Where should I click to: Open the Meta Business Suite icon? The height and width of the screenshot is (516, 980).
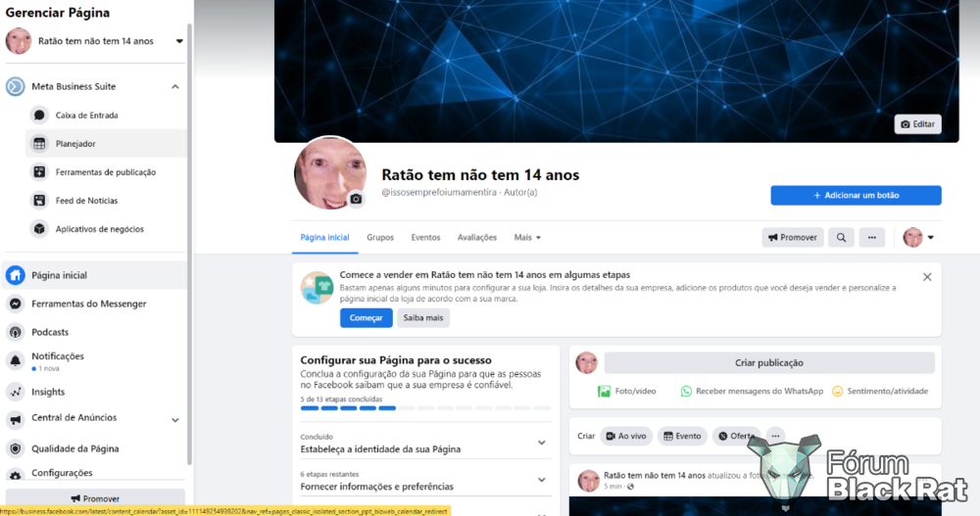[x=16, y=86]
